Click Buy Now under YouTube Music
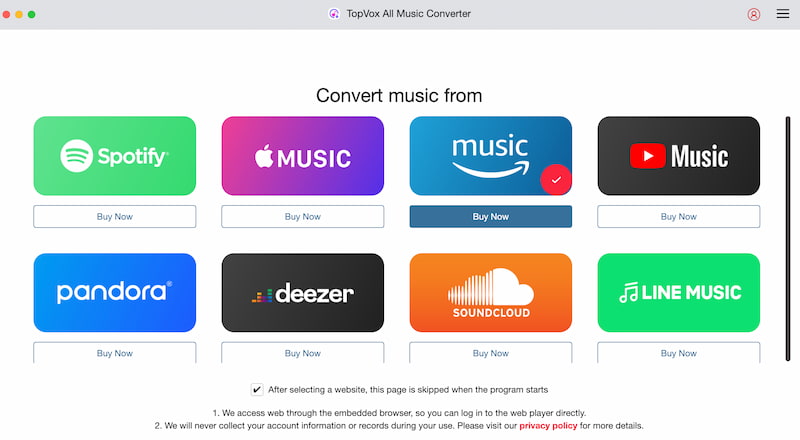 tap(679, 216)
